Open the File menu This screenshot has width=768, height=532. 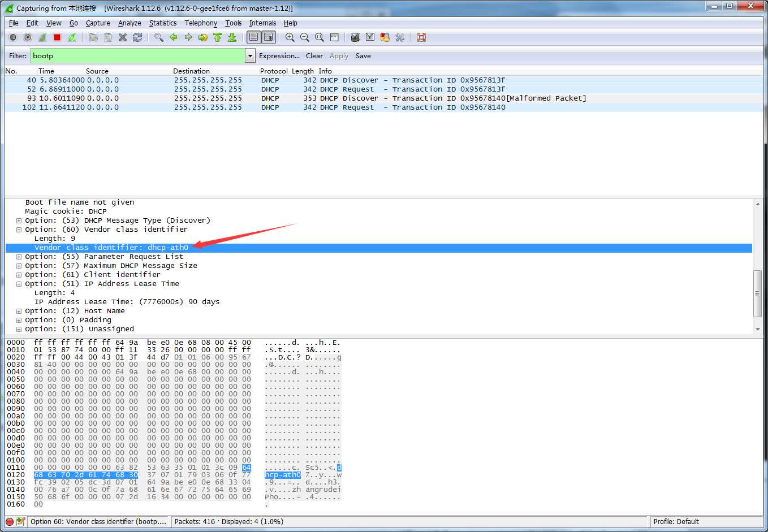(x=14, y=23)
